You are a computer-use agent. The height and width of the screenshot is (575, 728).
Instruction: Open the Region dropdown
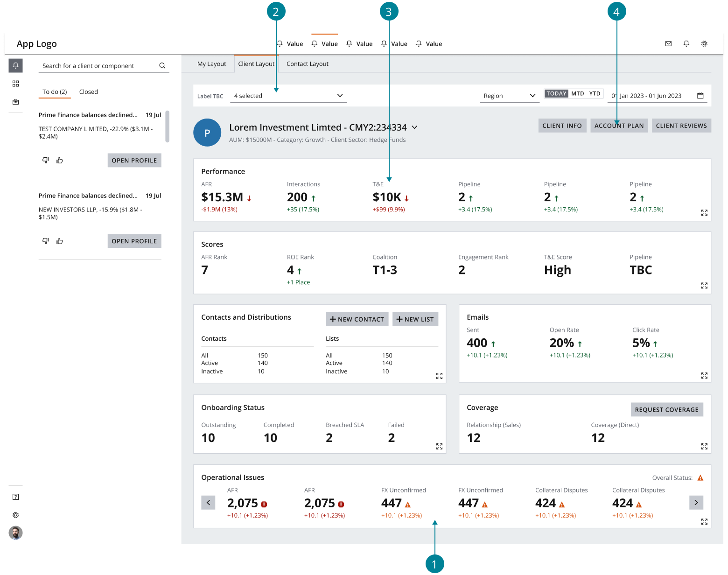(509, 96)
